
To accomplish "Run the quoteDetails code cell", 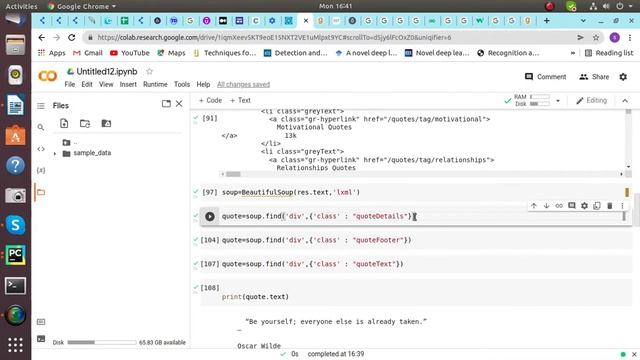I will click(x=210, y=216).
